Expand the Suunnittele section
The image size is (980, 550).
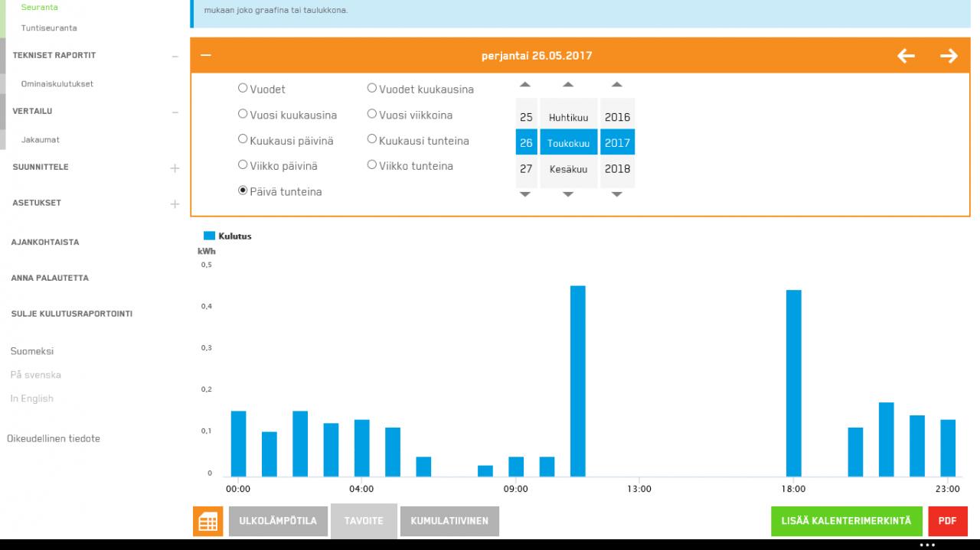tap(175, 168)
